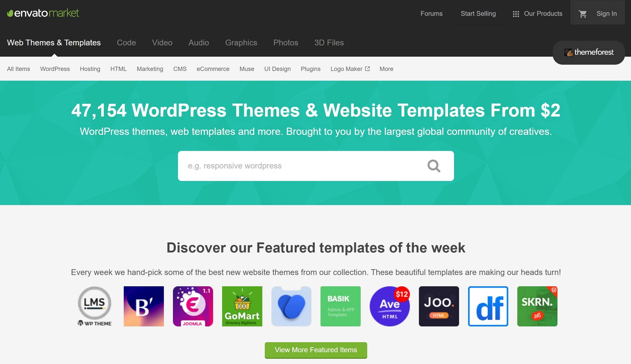Click the GoMart Grocery BigStore icon
This screenshot has height=364, width=631.
click(242, 306)
